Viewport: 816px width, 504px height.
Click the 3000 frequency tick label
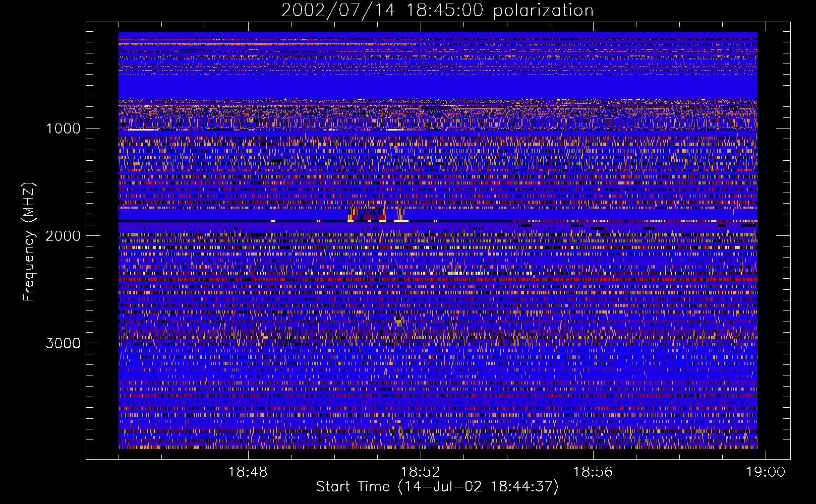click(x=63, y=343)
